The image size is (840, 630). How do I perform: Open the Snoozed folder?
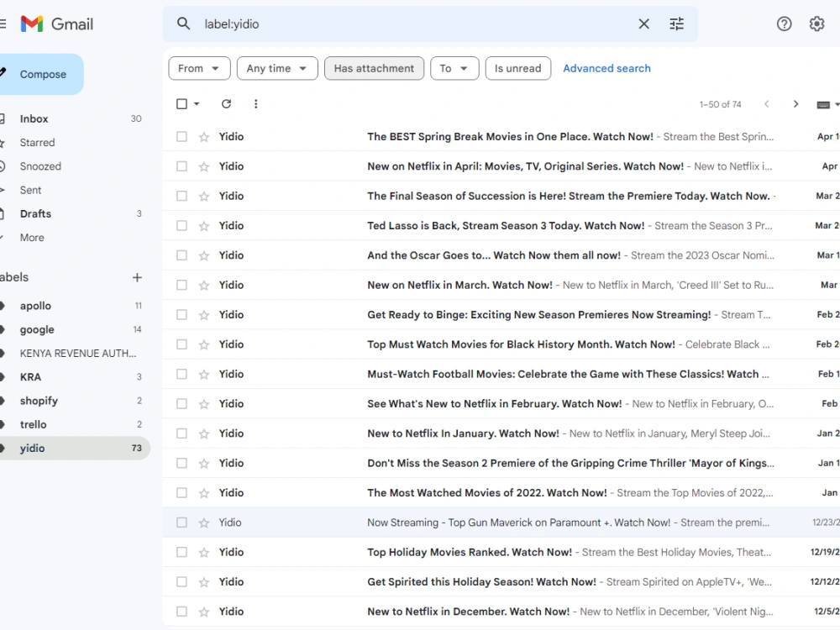pyautogui.click(x=40, y=166)
